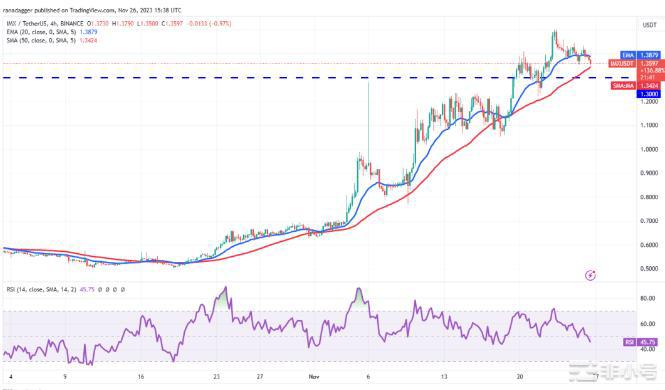The width and height of the screenshot is (665, 390).
Task: Click the Nov label on the time axis
Action: (314, 376)
